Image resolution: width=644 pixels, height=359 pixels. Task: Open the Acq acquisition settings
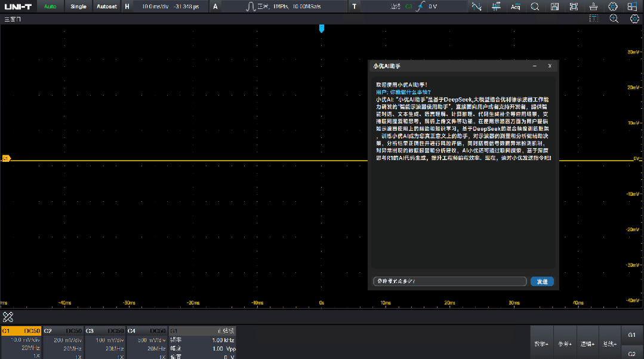coord(516,7)
